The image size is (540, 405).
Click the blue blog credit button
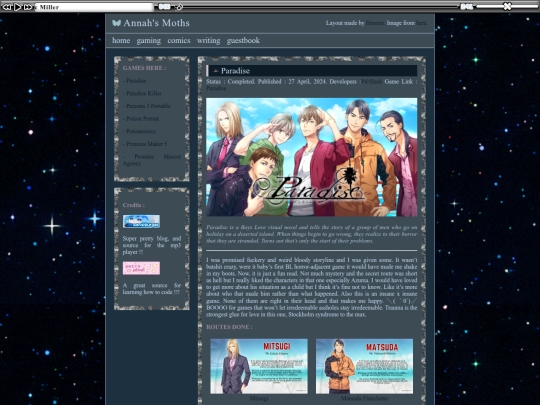click(141, 221)
